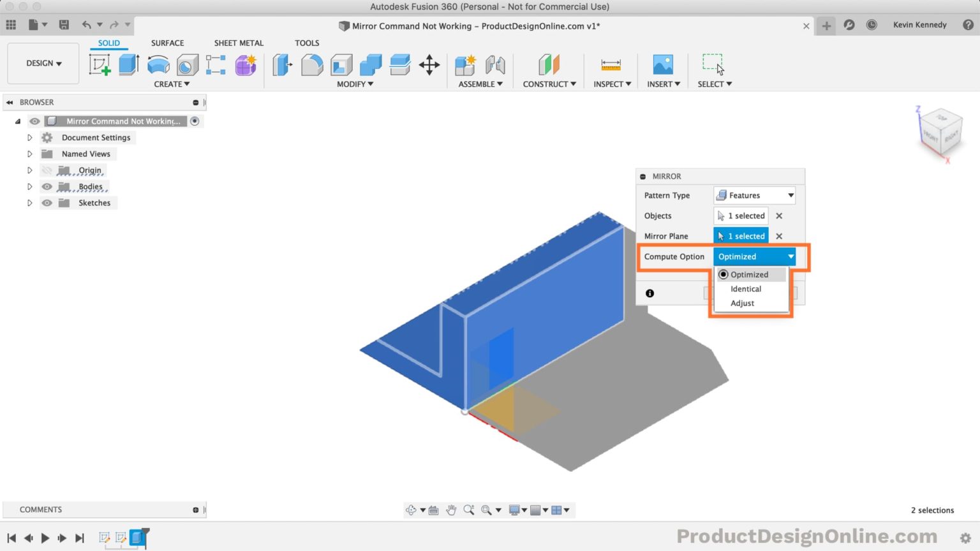Activate the Pan tool in navigation bar

point(451,510)
